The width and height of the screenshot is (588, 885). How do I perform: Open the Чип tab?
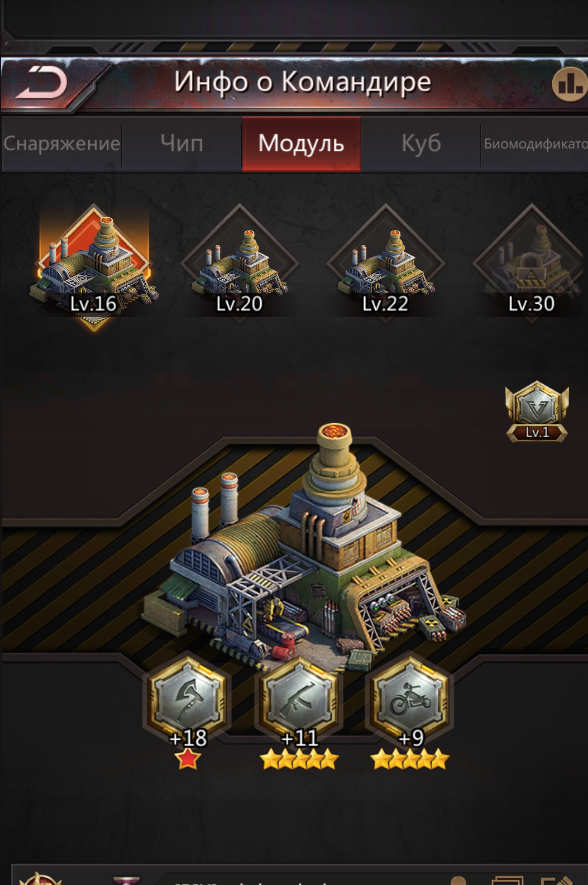tap(181, 143)
